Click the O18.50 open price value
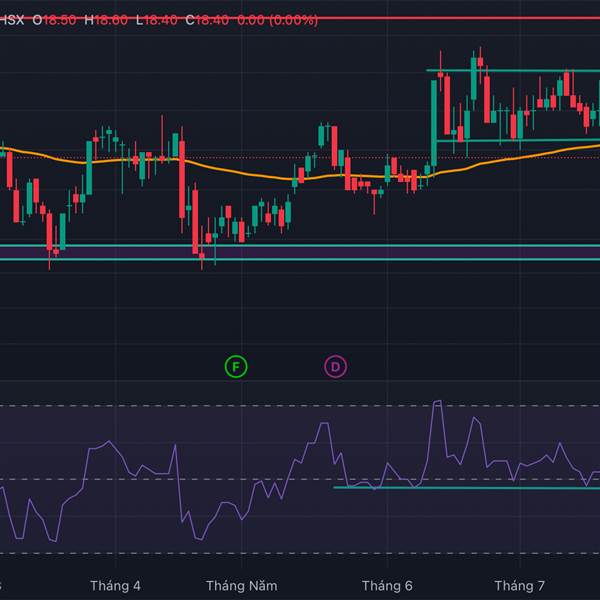The width and height of the screenshot is (600, 600). pyautogui.click(x=54, y=20)
